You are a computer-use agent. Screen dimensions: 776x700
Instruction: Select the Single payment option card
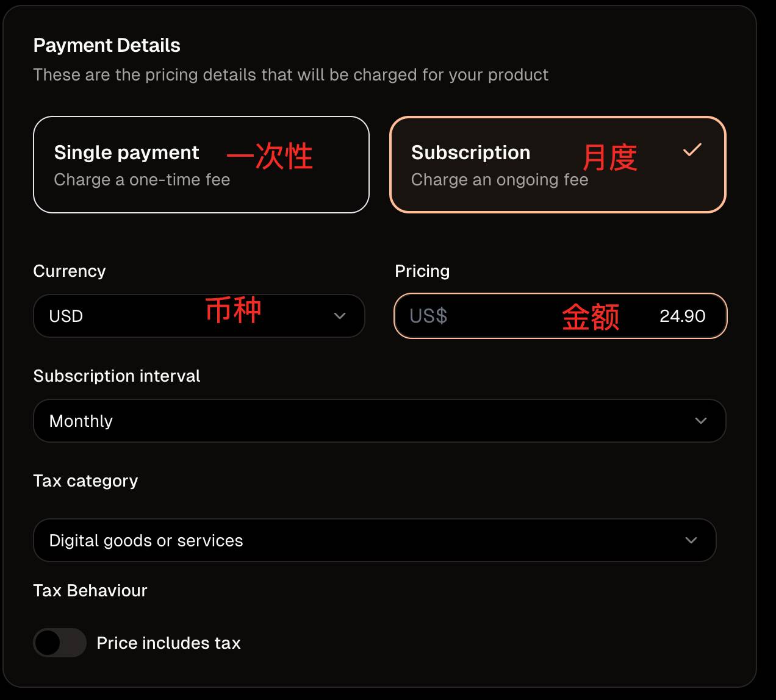pos(201,165)
